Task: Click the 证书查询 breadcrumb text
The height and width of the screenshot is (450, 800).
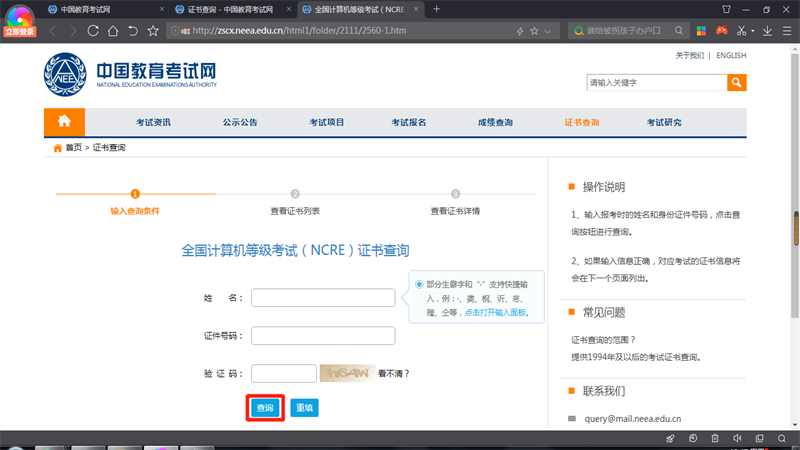Action: (x=109, y=147)
